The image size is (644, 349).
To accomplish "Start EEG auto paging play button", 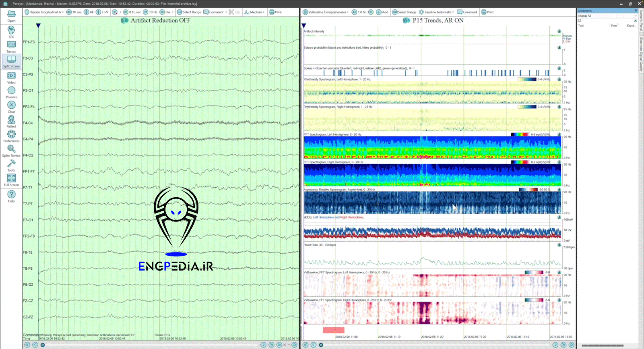I will tap(279, 345).
